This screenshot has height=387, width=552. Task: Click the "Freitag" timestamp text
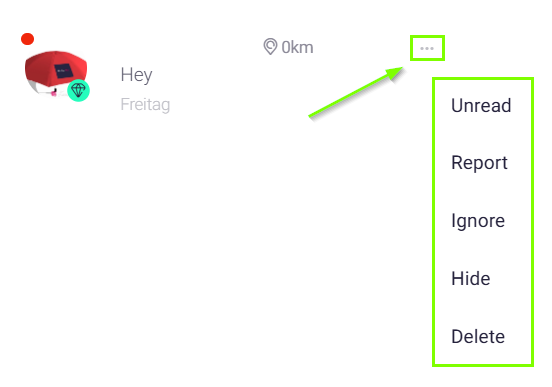(145, 105)
